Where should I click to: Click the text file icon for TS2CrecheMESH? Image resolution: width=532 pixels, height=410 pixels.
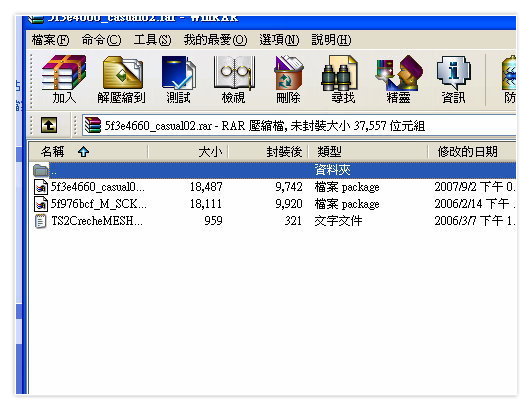point(41,221)
